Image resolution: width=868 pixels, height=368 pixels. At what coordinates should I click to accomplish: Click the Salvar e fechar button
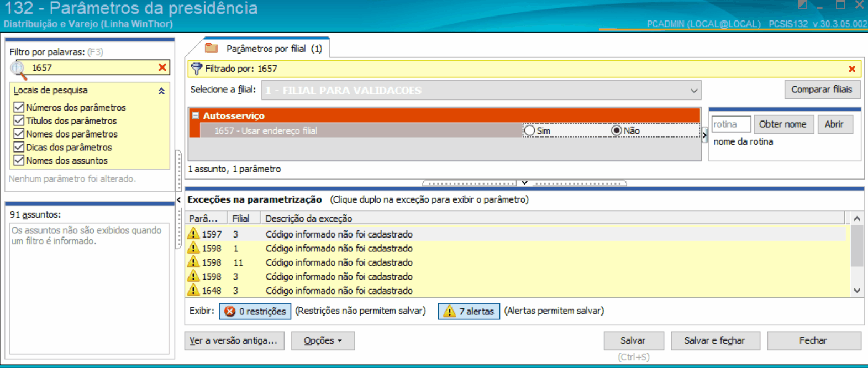[715, 341]
